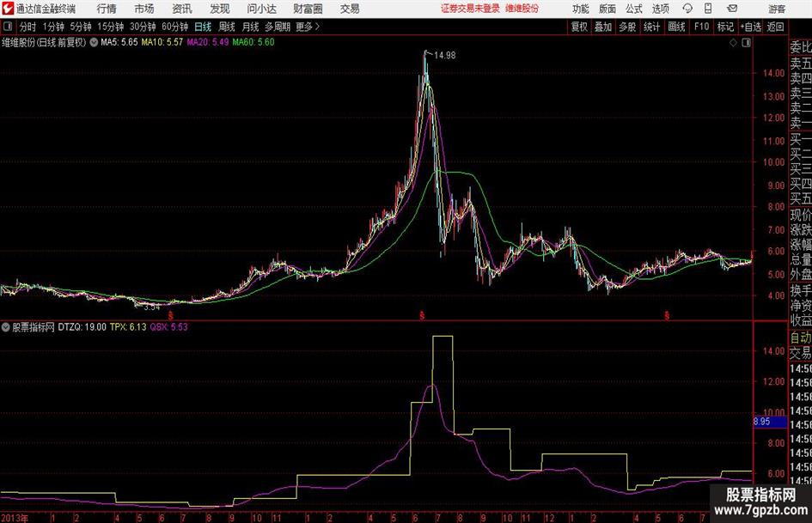Viewport: 812px width, 523px height.
Task: Click the 14.98 peak price label
Action: pyautogui.click(x=445, y=56)
